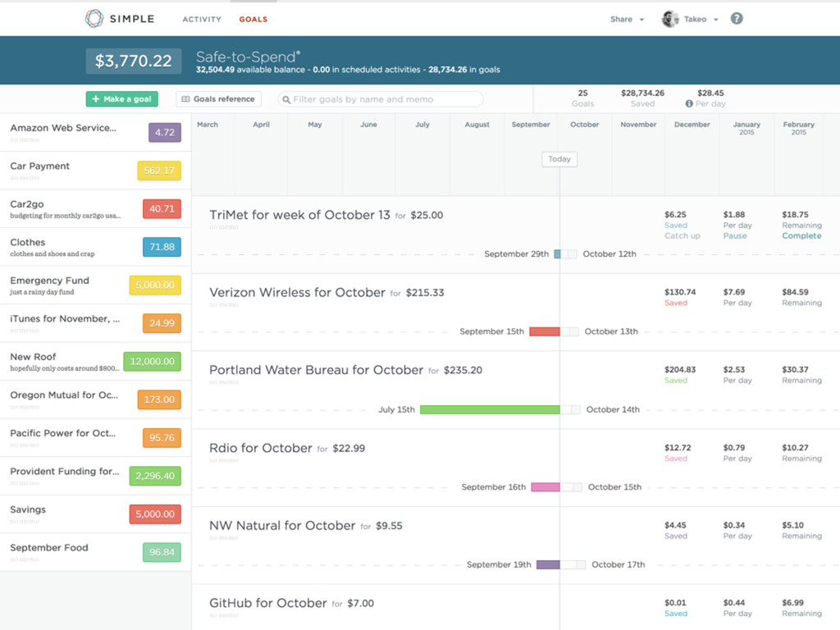This screenshot has width=840, height=630.
Task: Click the Today timeline marker
Action: (559, 159)
